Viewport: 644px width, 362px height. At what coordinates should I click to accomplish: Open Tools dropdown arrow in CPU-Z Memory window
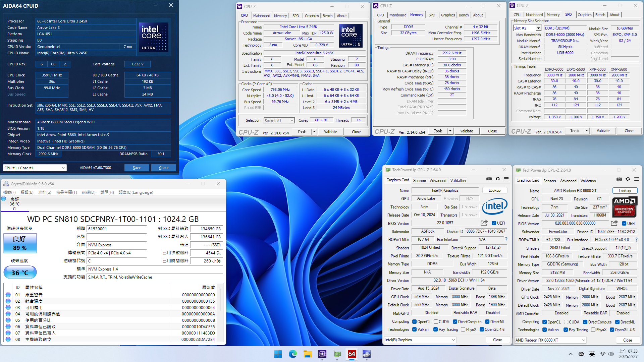click(450, 131)
